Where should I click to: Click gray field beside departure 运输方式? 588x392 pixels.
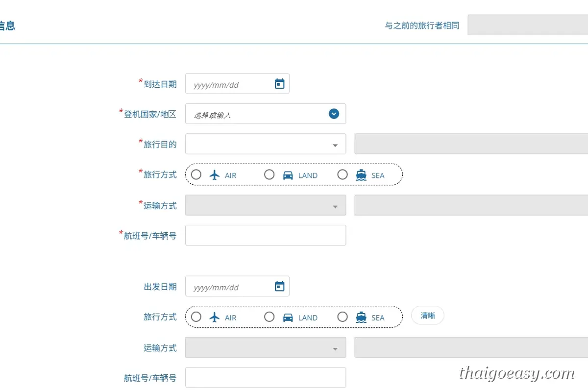tap(471, 347)
